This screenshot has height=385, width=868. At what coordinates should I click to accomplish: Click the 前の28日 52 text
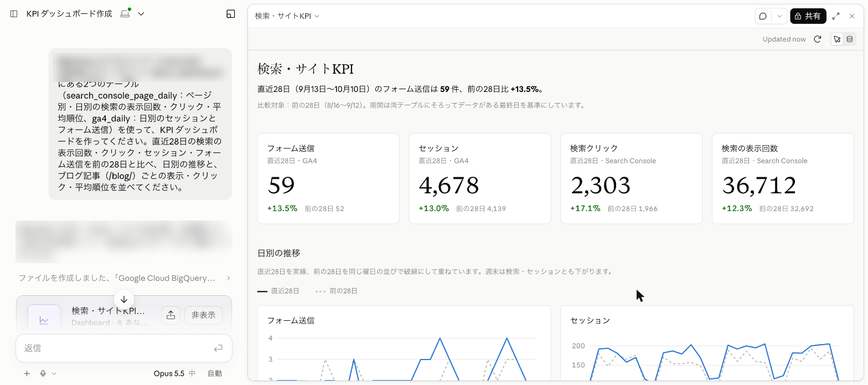tap(324, 209)
